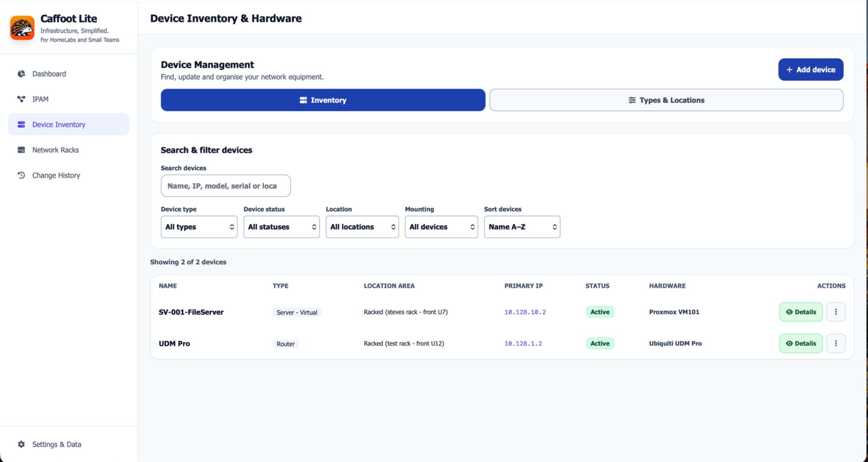
Task: Click the Add device button
Action: [x=811, y=70]
